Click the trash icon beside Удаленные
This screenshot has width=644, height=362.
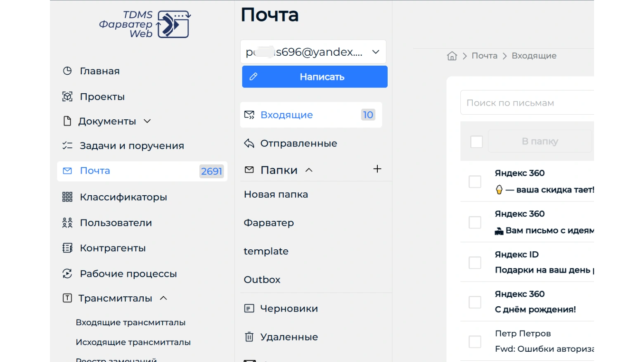pyautogui.click(x=249, y=337)
